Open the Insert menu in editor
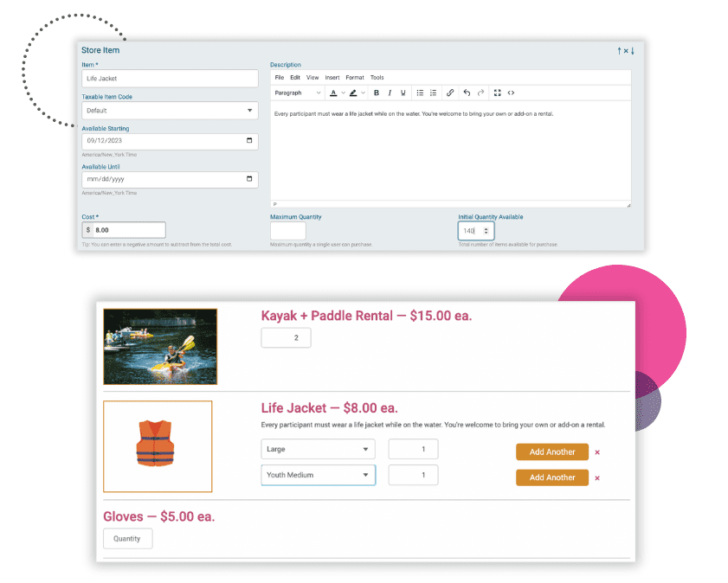The height and width of the screenshot is (583, 728). click(332, 78)
